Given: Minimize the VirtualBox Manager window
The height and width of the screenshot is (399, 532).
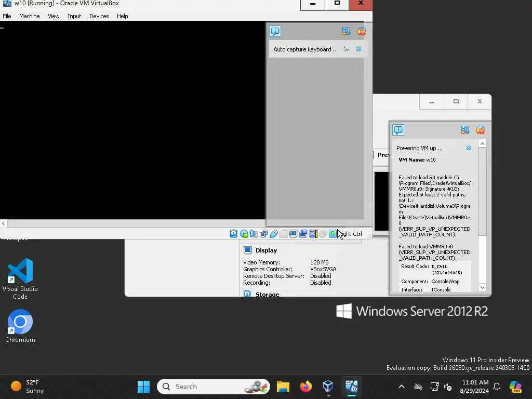Looking at the screenshot, I should pyautogui.click(x=432, y=102).
